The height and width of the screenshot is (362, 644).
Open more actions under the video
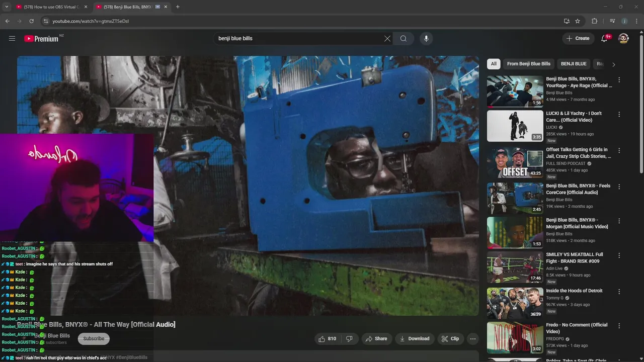[473, 339]
